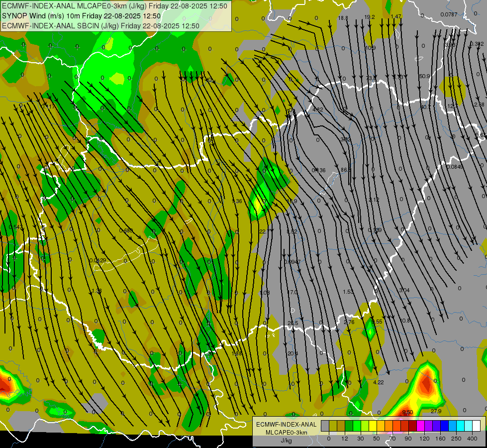
Task: Click the legend tick value 250
Action: click(456, 439)
